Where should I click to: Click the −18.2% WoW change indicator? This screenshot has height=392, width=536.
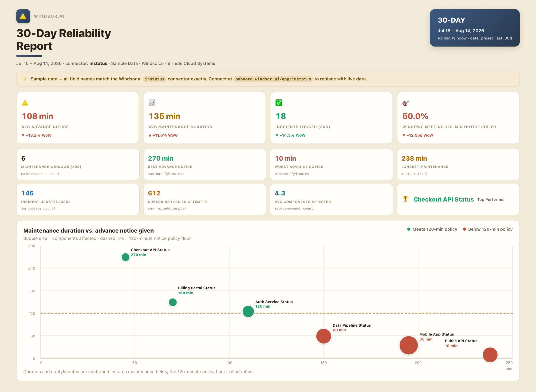[x=36, y=135]
